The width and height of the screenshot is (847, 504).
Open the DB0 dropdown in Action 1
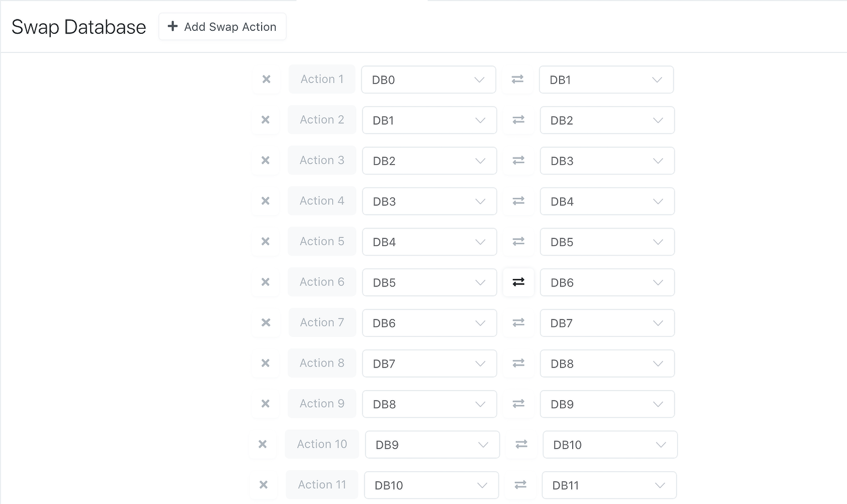click(429, 80)
